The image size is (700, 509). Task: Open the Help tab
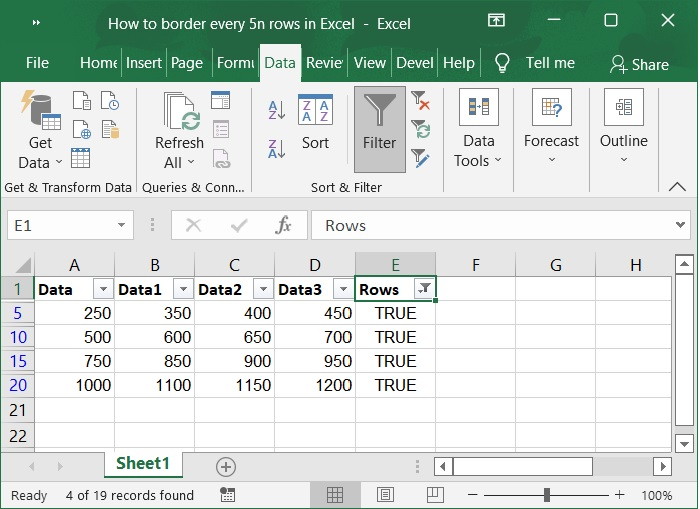point(459,63)
